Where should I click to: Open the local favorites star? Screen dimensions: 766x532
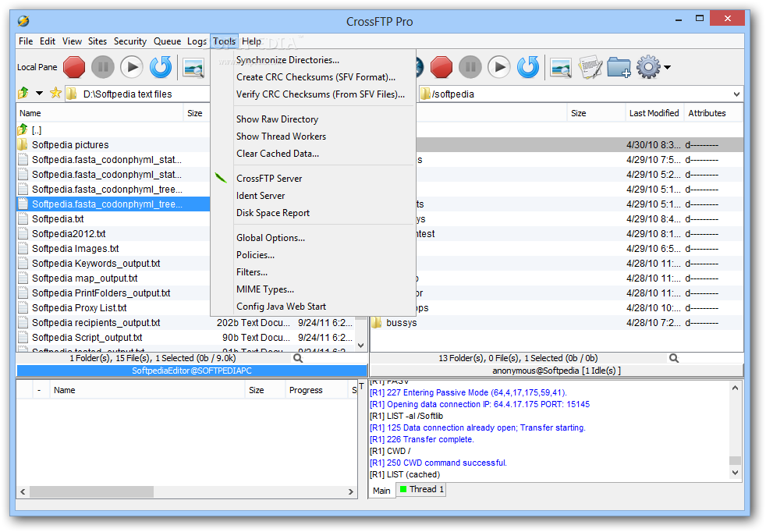pos(55,93)
